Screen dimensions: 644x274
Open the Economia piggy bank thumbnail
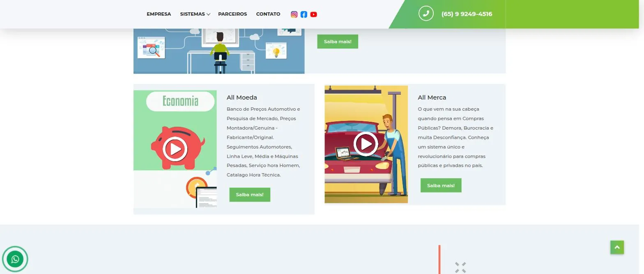175,149
